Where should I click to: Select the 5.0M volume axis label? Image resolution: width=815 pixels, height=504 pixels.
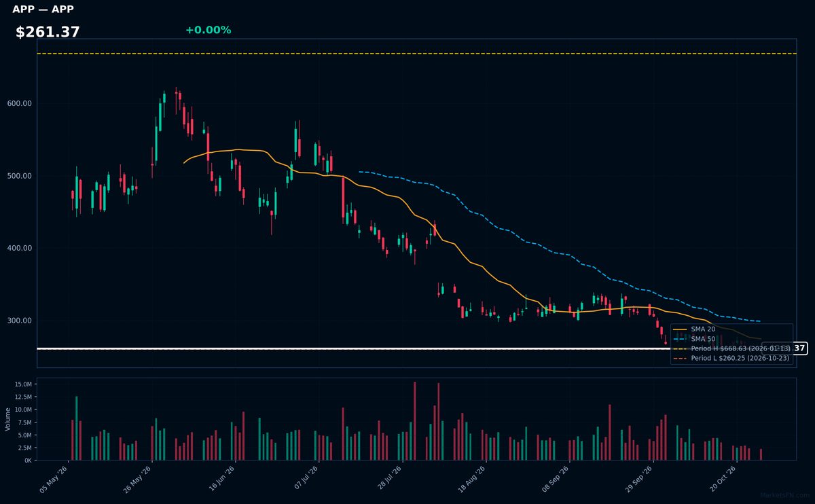click(x=24, y=435)
